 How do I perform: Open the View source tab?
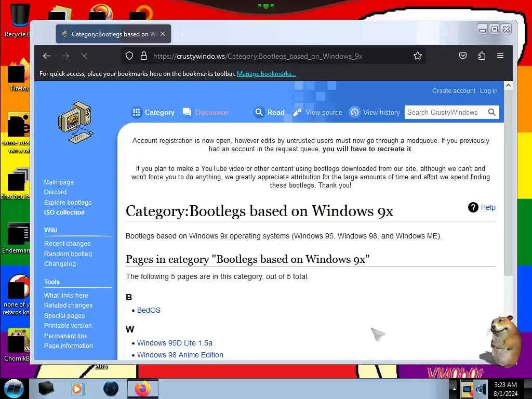point(317,112)
